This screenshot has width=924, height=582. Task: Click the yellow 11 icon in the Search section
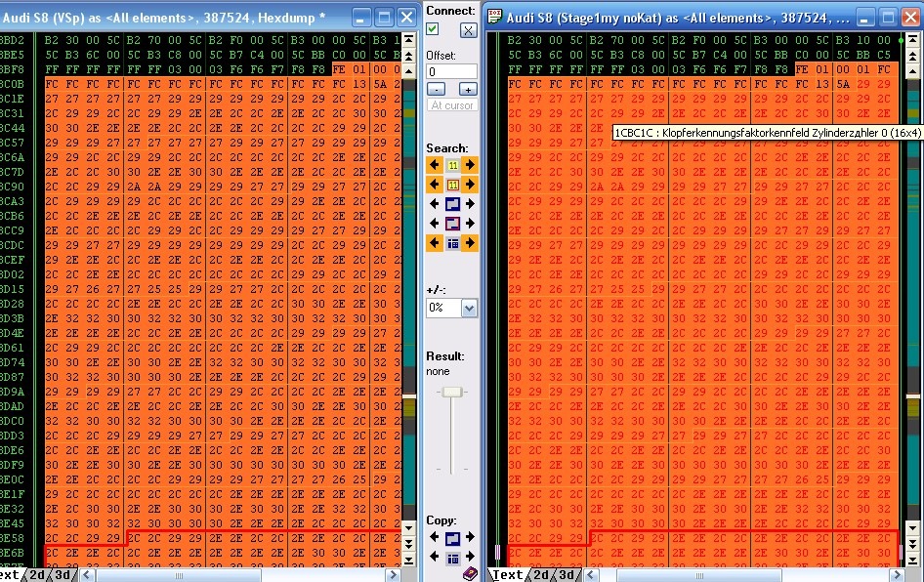[452, 165]
